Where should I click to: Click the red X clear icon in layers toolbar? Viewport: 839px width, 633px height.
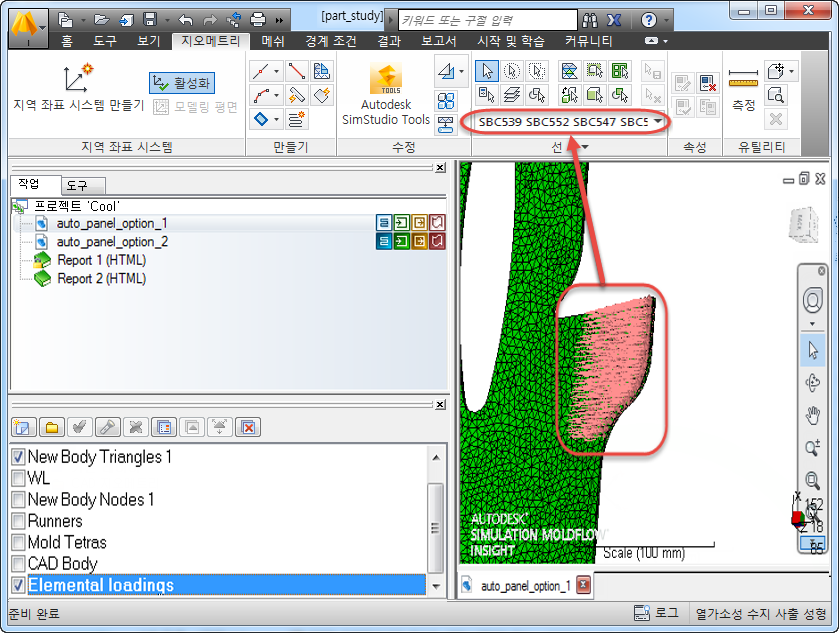tap(248, 427)
